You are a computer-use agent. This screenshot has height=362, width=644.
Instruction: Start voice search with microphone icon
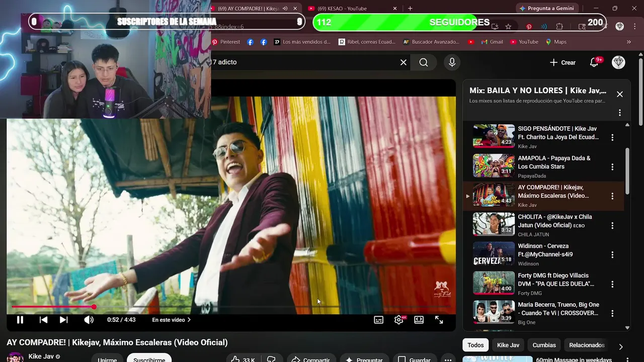pos(452,62)
